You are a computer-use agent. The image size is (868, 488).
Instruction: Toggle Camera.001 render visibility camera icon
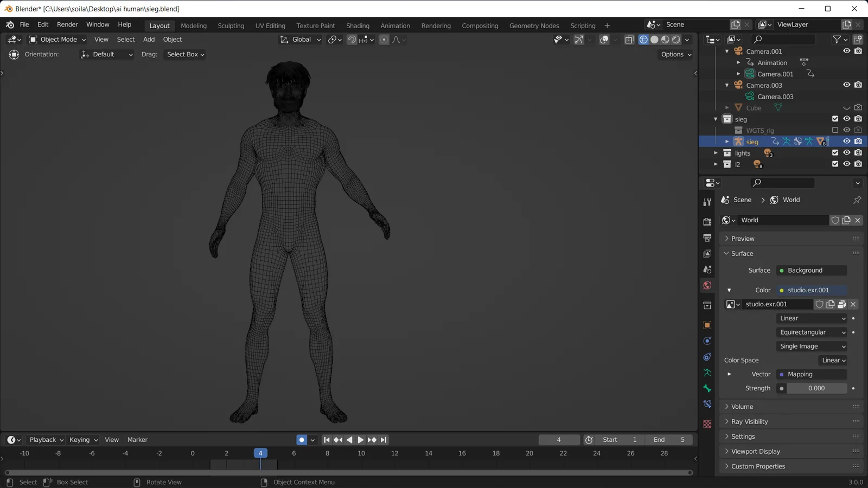tap(858, 50)
